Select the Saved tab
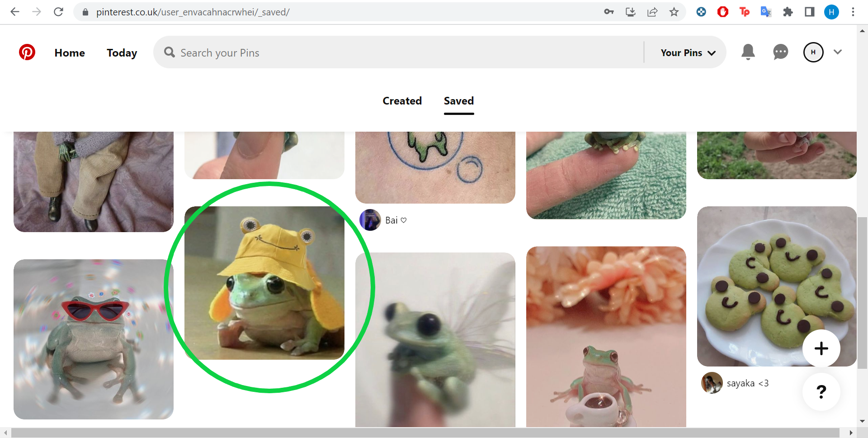This screenshot has width=868, height=438. (x=459, y=101)
